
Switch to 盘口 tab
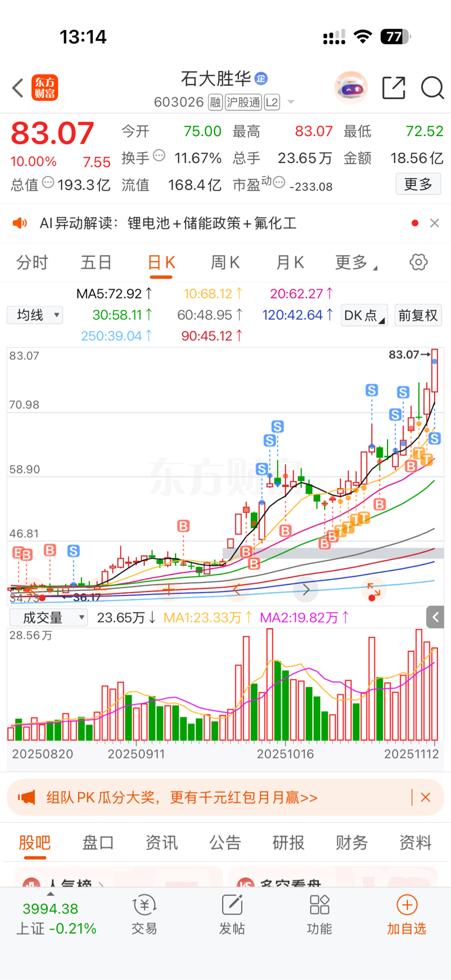[98, 843]
